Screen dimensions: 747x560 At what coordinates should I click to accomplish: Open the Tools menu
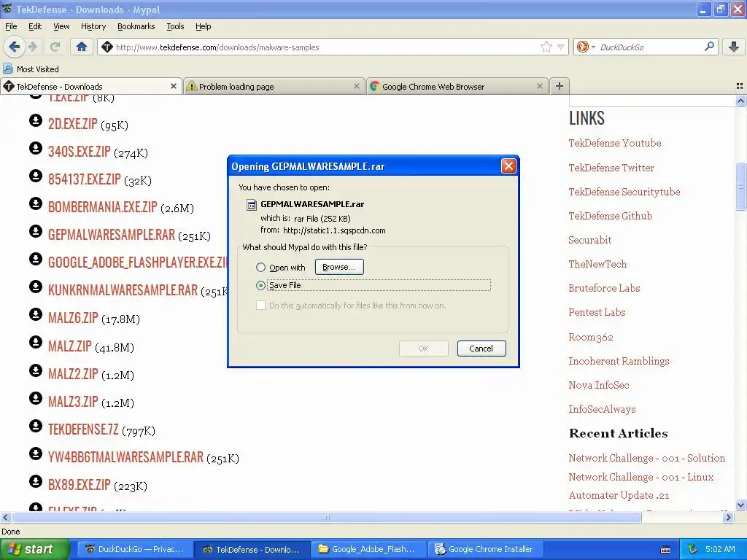pyautogui.click(x=175, y=26)
